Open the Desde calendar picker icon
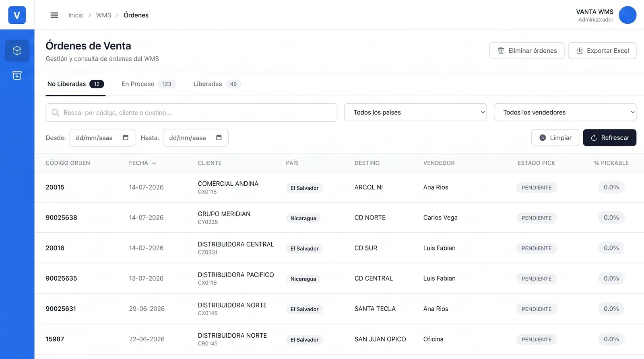The width and height of the screenshot is (644, 359). pyautogui.click(x=126, y=137)
